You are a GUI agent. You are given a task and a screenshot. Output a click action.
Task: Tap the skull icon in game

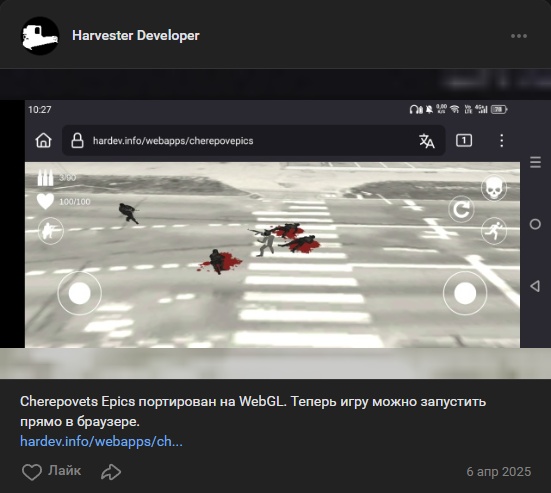pyautogui.click(x=494, y=188)
